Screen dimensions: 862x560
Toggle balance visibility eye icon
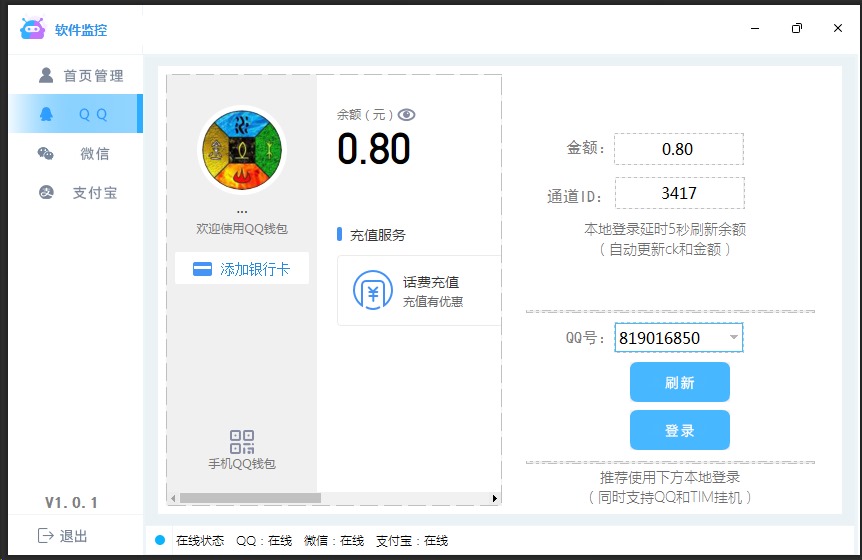pos(406,114)
